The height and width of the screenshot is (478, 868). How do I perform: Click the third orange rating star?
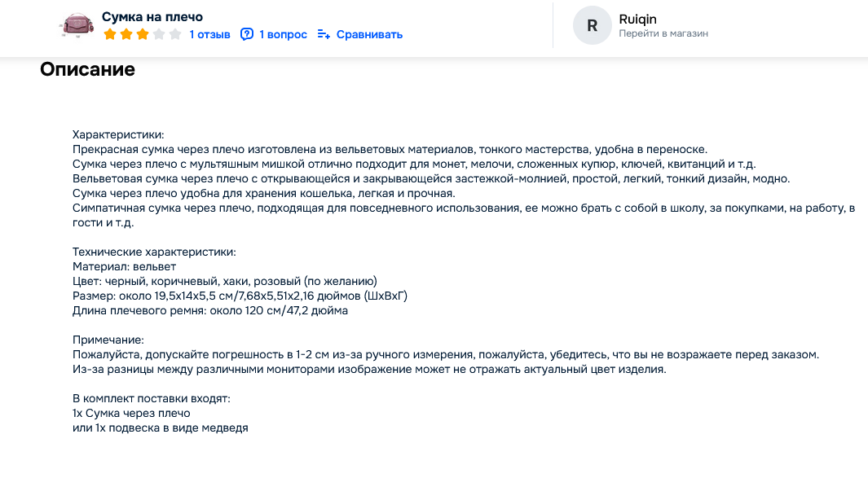point(143,34)
